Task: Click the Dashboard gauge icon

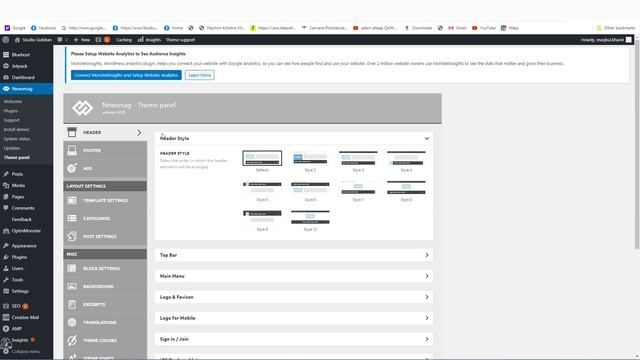Action: point(6,77)
